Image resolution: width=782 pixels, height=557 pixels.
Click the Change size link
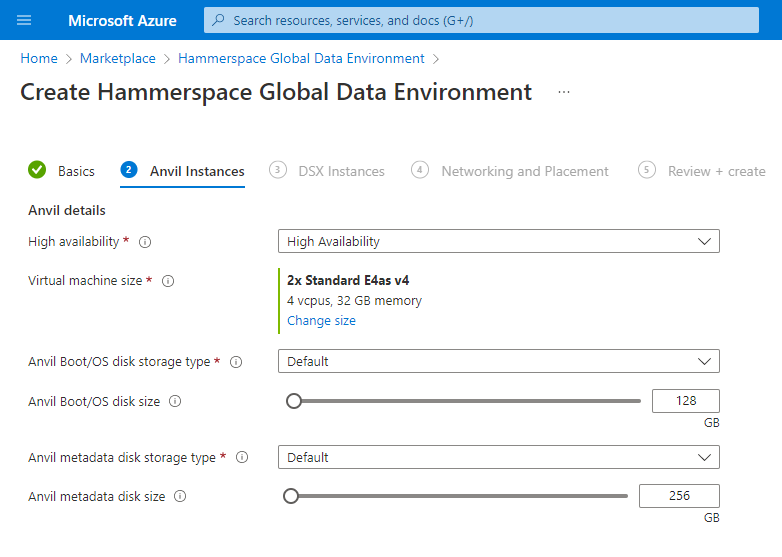click(x=321, y=321)
